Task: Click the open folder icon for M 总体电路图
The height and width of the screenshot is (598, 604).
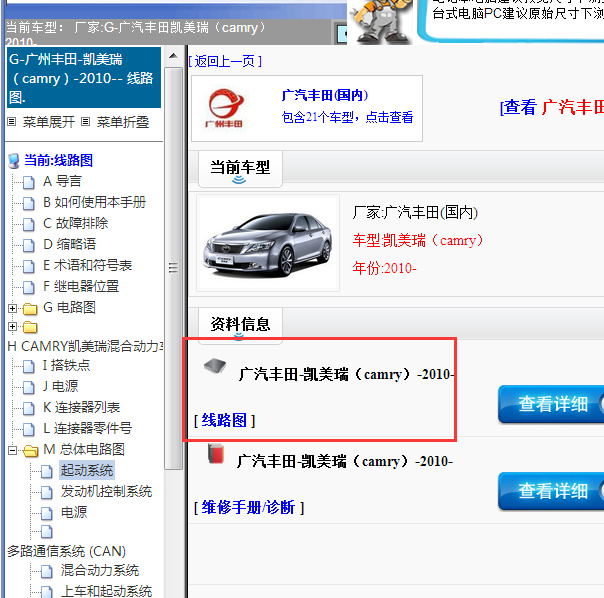Action: click(x=30, y=450)
